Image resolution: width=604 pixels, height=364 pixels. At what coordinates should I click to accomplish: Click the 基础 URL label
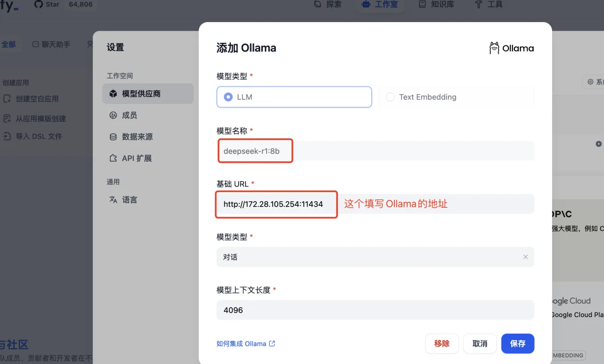tap(232, 184)
